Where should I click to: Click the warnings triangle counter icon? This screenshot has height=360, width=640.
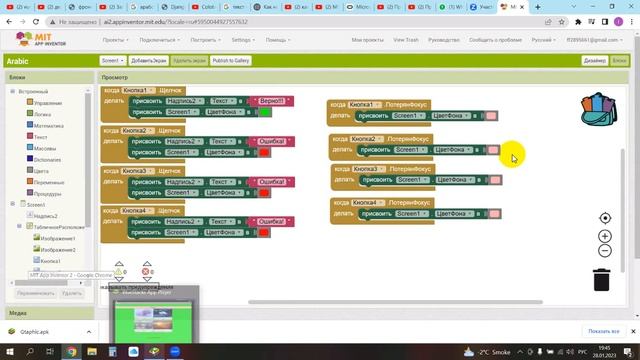[x=118, y=271]
